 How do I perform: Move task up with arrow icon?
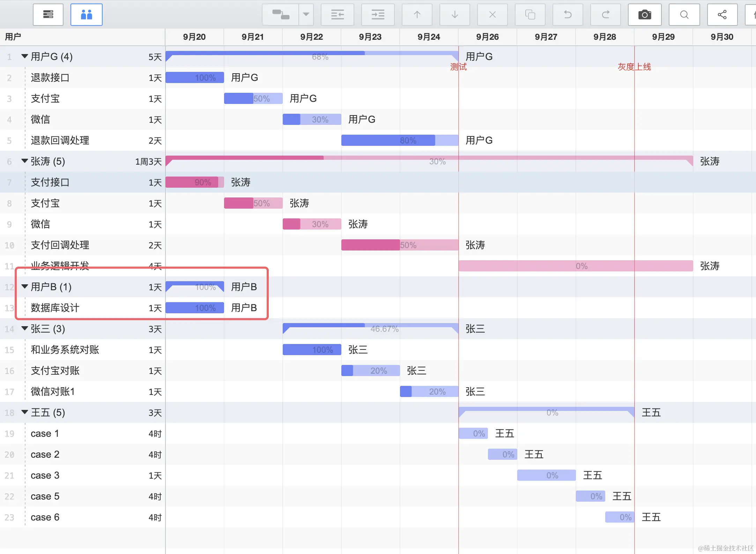point(417,15)
